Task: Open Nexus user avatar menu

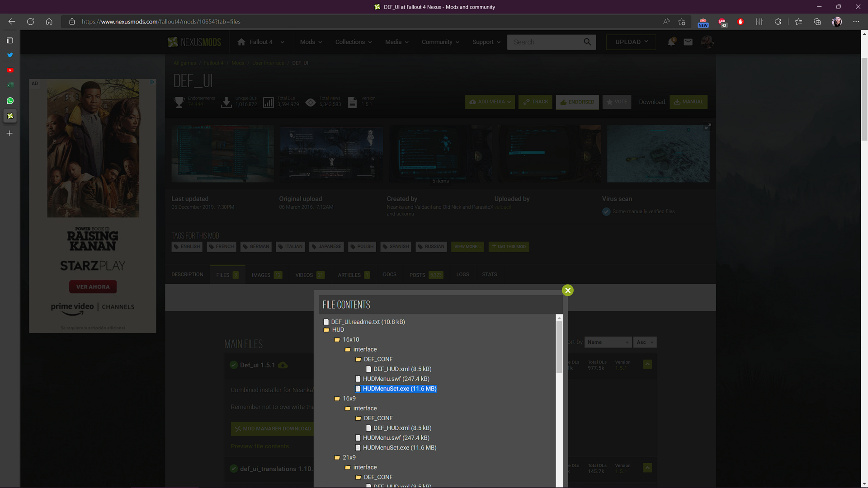Action: (707, 42)
